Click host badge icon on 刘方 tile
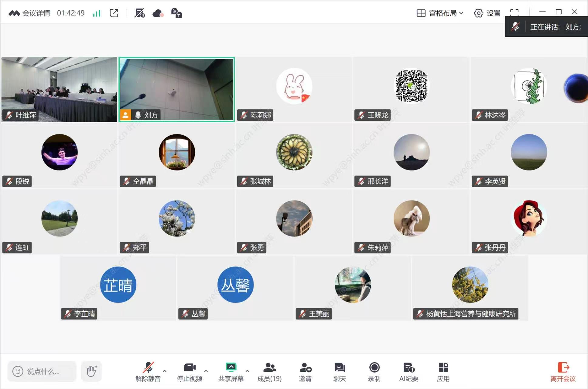 point(125,115)
